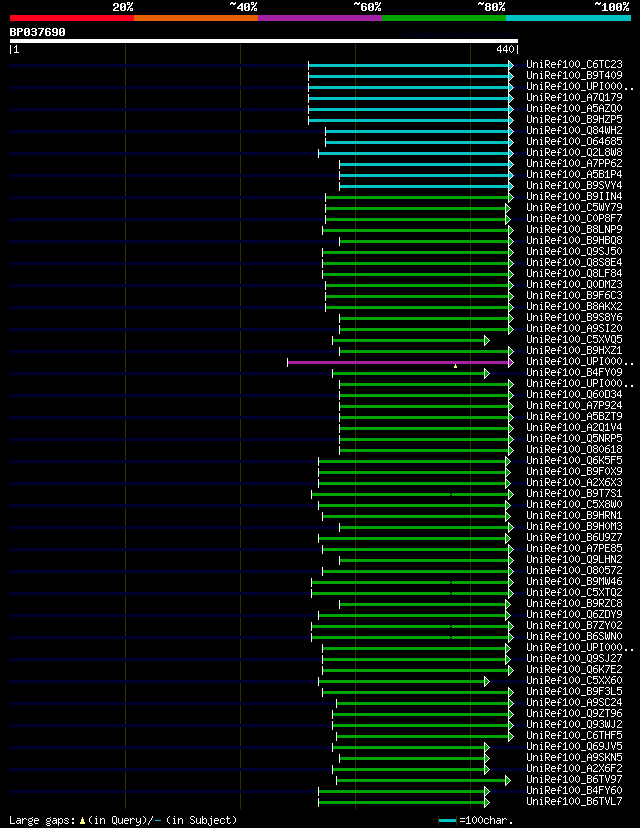Select the UniRef100_Q93WJ2 label
This screenshot has height=828, width=640.
(x=575, y=724)
